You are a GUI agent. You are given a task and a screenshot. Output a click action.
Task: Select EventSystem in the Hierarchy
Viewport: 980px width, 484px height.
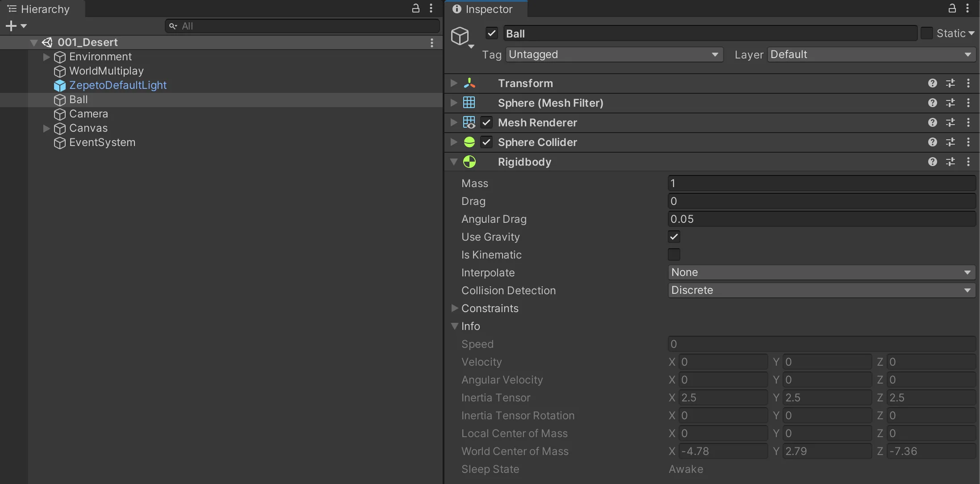(x=102, y=142)
